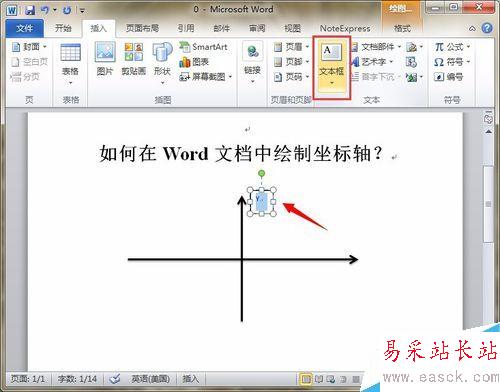Open the 格式 drawing tools Format tab
This screenshot has width=500, height=392.
click(402, 28)
